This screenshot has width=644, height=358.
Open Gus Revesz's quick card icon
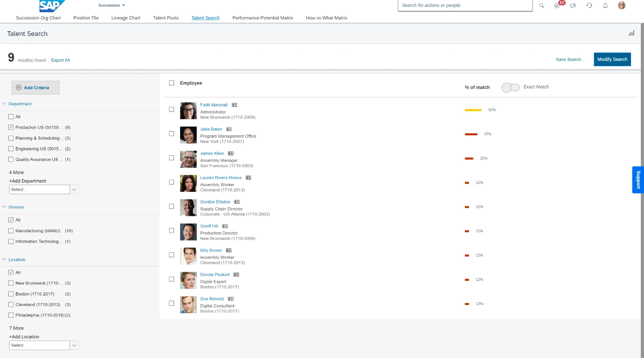231,299
